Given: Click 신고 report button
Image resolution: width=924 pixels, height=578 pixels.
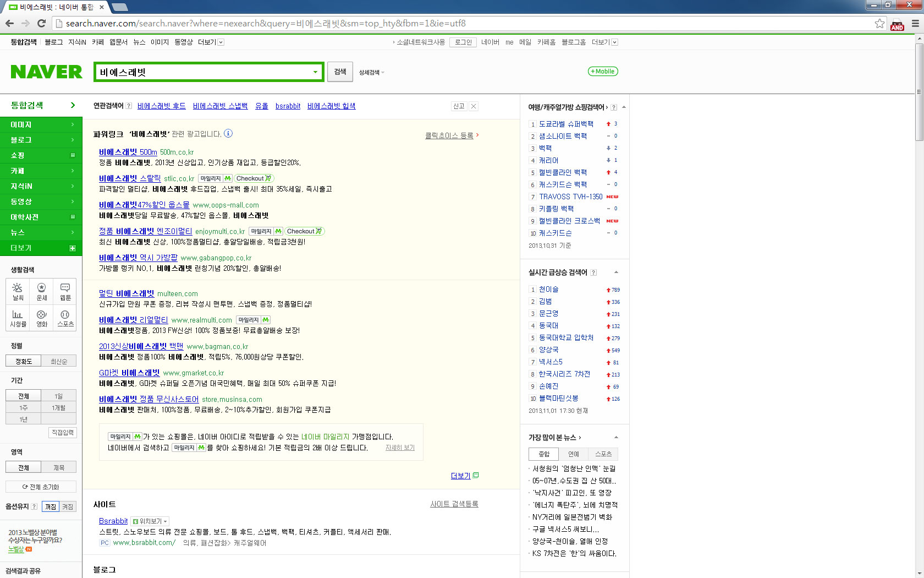Looking at the screenshot, I should pos(459,106).
